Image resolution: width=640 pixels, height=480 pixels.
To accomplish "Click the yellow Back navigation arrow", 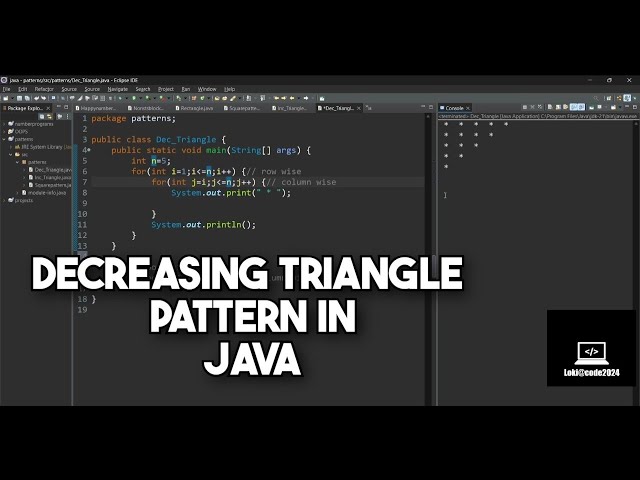I will pyautogui.click(x=292, y=98).
